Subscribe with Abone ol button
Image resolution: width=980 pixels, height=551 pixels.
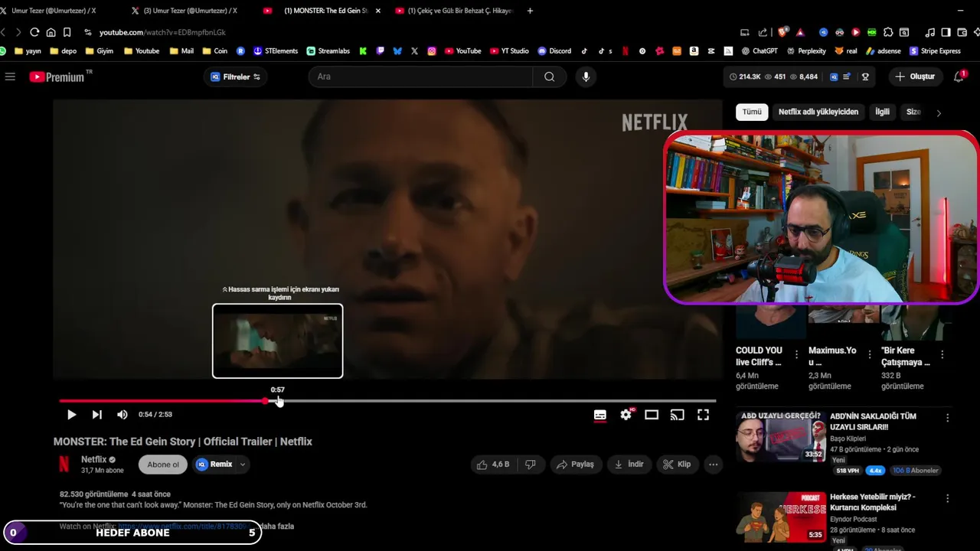coord(163,465)
